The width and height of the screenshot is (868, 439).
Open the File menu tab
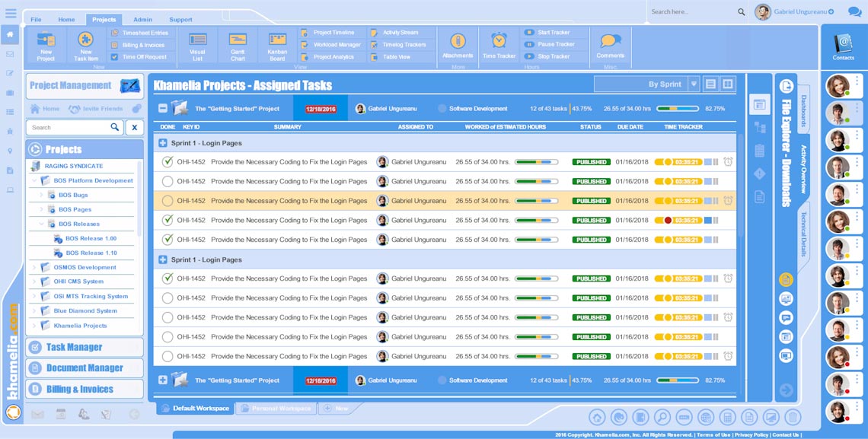coord(36,19)
